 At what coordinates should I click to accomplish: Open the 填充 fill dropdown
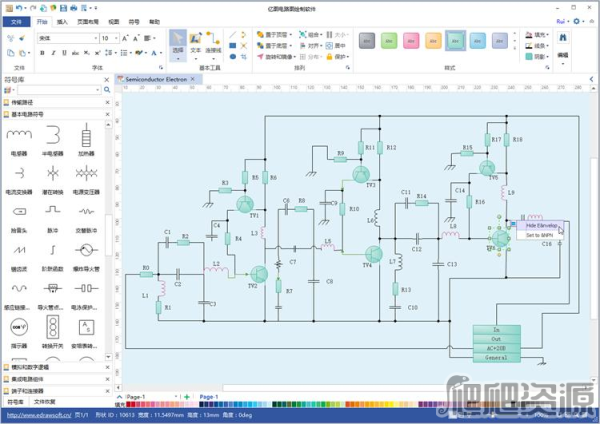coord(547,34)
